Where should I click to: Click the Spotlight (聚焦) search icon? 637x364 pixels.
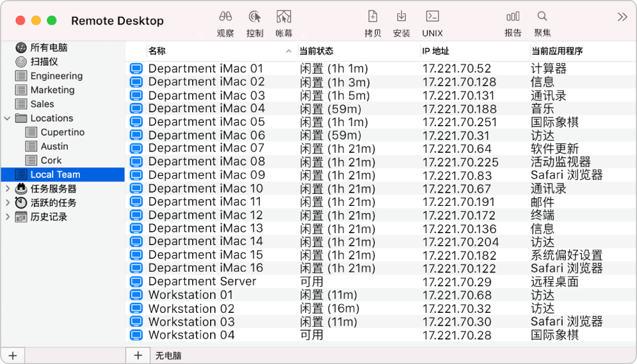pos(542,16)
